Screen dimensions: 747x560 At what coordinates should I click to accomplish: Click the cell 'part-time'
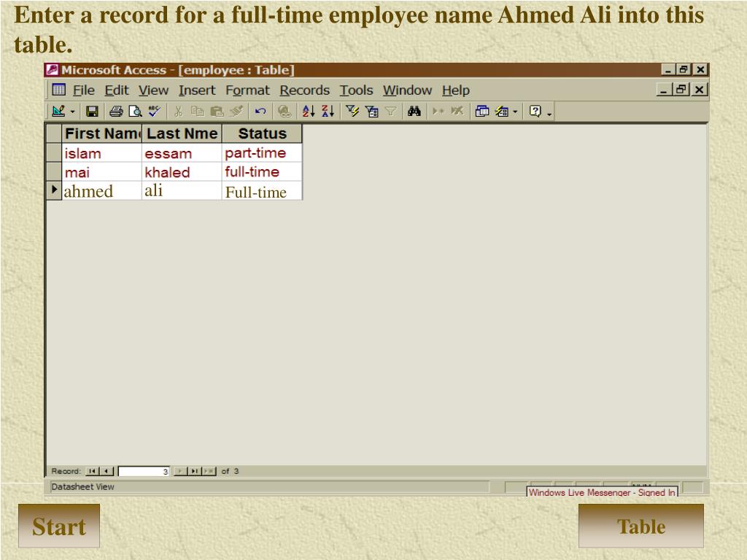click(x=262, y=153)
